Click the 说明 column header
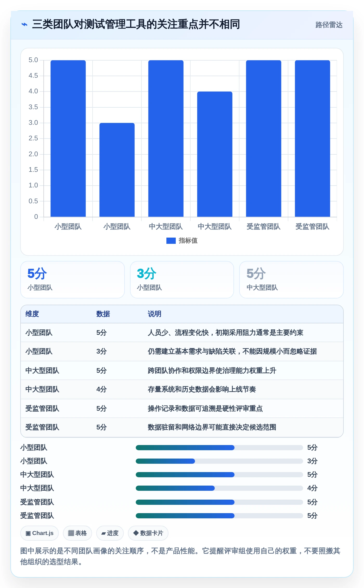This screenshot has height=588, width=364. pyautogui.click(x=154, y=314)
